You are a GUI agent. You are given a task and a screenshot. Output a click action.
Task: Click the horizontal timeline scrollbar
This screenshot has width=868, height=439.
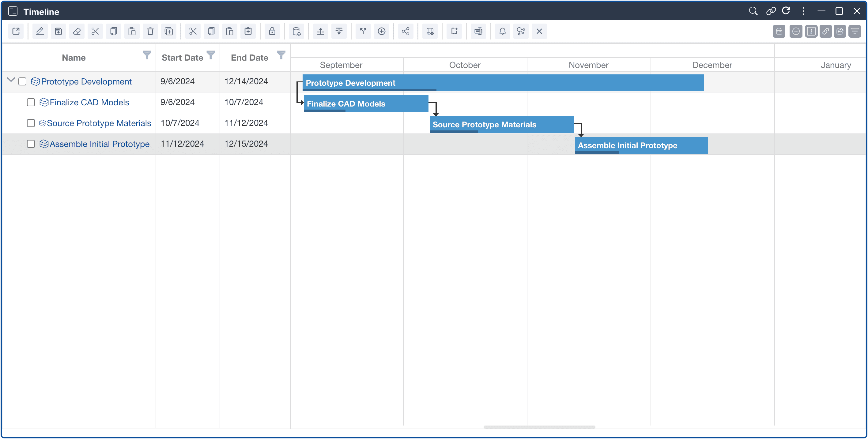pyautogui.click(x=539, y=427)
